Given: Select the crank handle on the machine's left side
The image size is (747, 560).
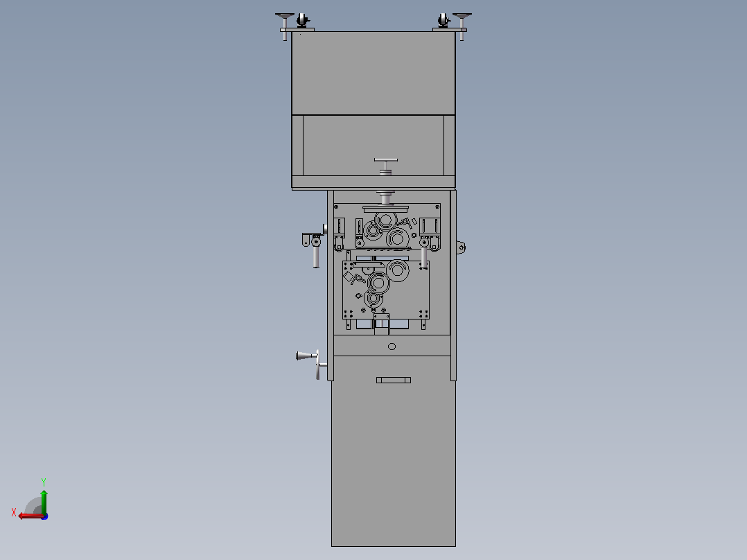Looking at the screenshot, I should [x=310, y=364].
